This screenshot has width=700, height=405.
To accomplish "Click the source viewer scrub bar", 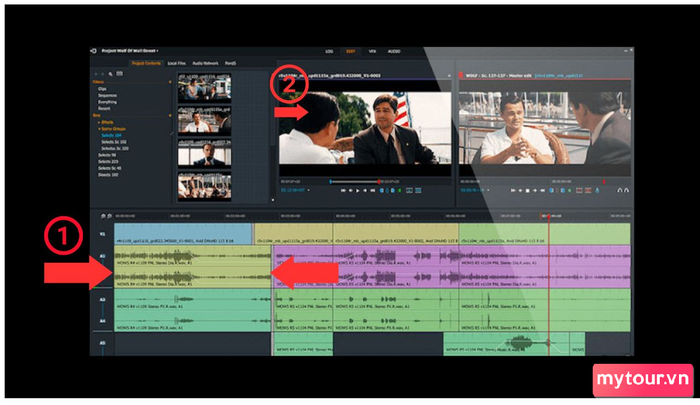I will (x=355, y=182).
